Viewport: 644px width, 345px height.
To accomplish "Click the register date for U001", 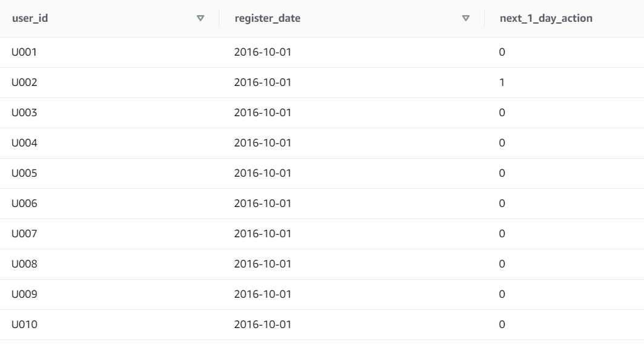I will click(262, 52).
